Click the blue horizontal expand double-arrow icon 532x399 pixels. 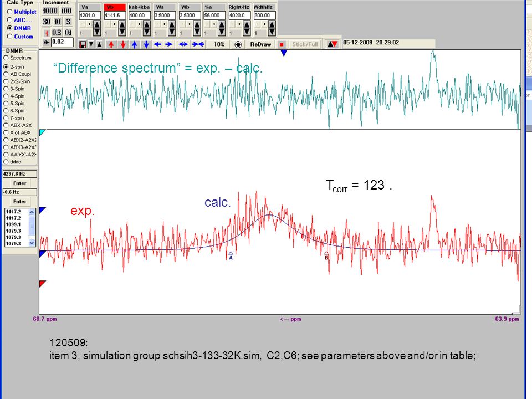[x=183, y=44]
